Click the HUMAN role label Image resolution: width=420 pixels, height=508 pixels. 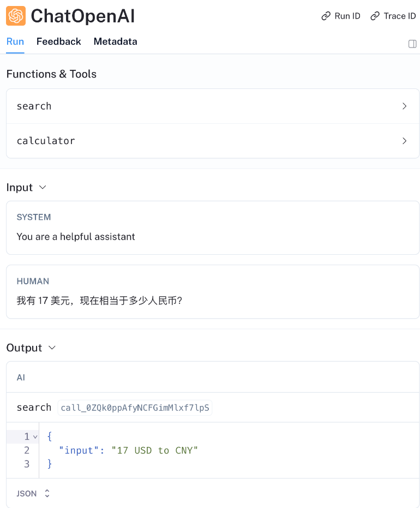pyautogui.click(x=33, y=281)
